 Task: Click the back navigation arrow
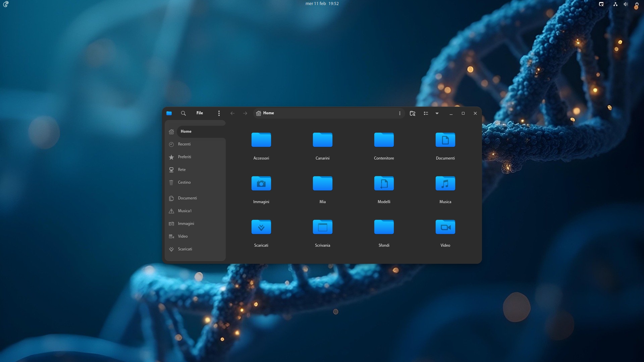[232, 113]
